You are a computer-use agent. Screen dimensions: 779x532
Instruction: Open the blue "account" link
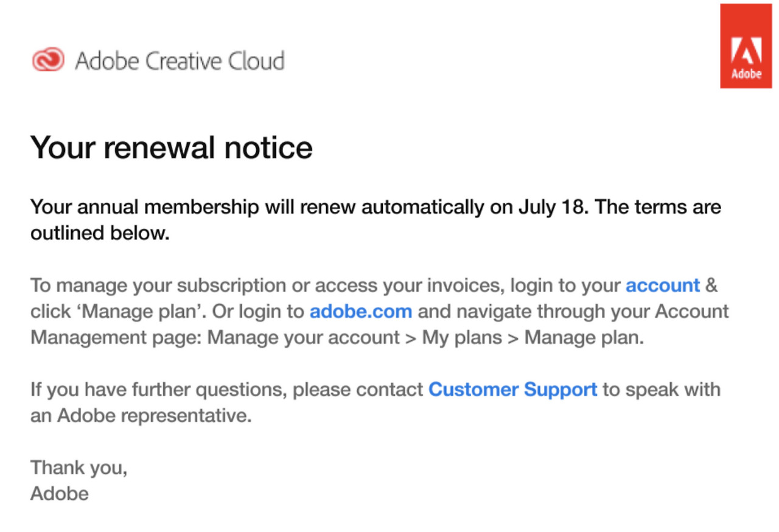coord(663,285)
